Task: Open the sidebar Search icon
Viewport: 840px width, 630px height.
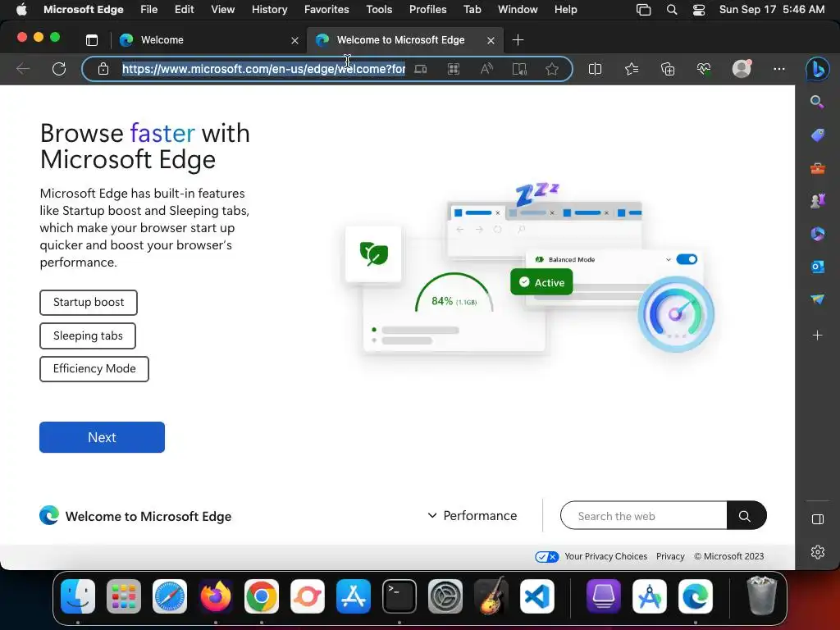Action: coord(818,102)
